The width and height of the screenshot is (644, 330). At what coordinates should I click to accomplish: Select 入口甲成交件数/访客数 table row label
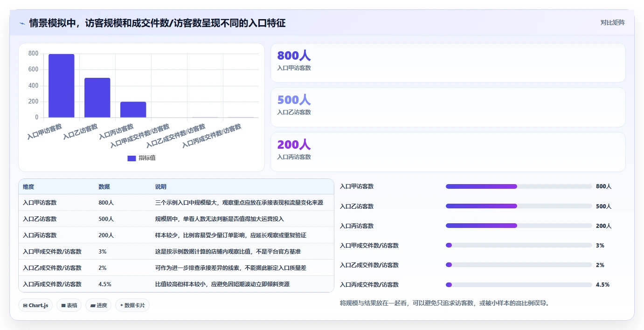pyautogui.click(x=52, y=252)
